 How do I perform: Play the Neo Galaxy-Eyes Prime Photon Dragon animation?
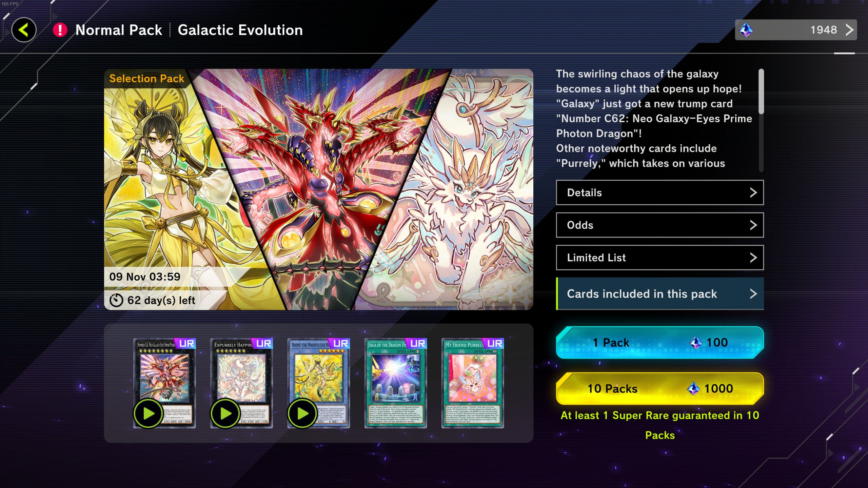tap(148, 413)
